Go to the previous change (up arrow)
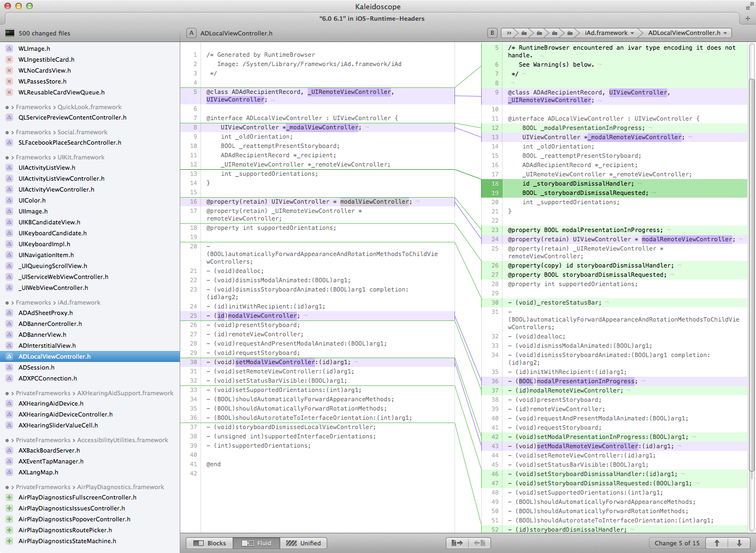 717,543
